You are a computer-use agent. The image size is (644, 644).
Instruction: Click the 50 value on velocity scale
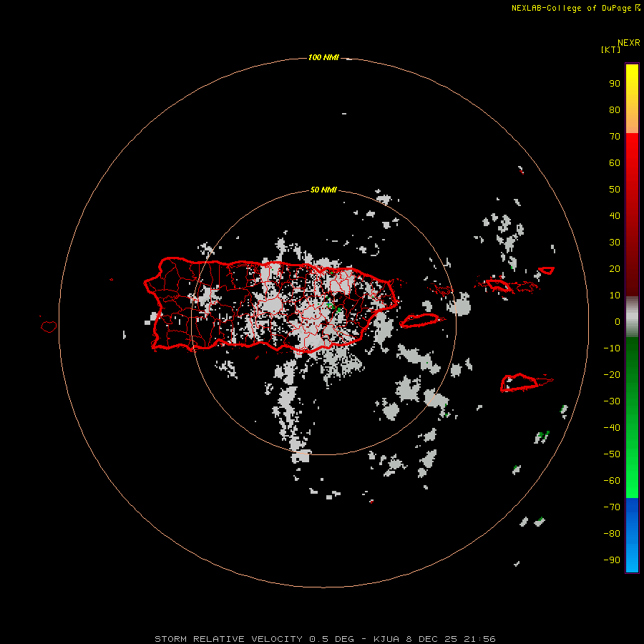tap(615, 190)
